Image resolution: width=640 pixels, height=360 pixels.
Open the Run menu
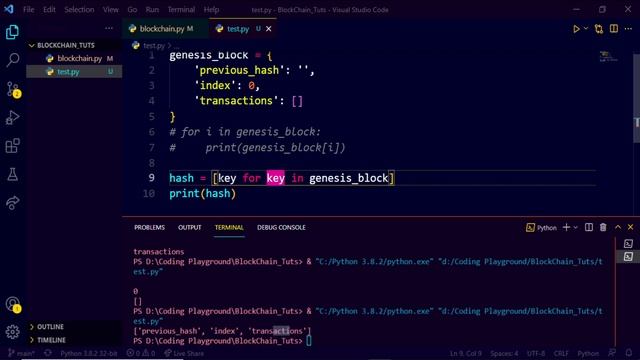point(152,9)
